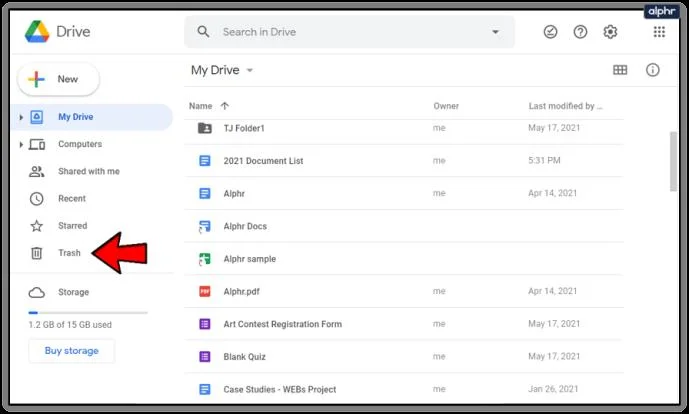Image resolution: width=689 pixels, height=414 pixels.
Task: Click the Buy storage button
Action: click(72, 351)
